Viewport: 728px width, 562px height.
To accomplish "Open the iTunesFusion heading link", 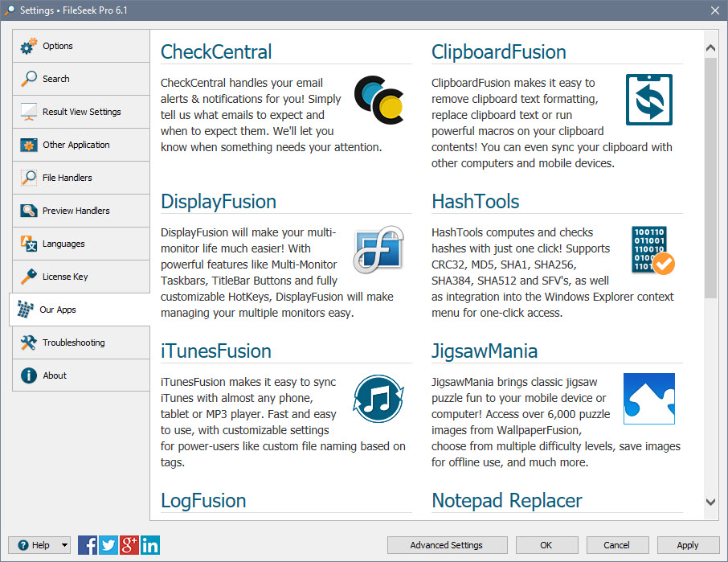I will (216, 351).
